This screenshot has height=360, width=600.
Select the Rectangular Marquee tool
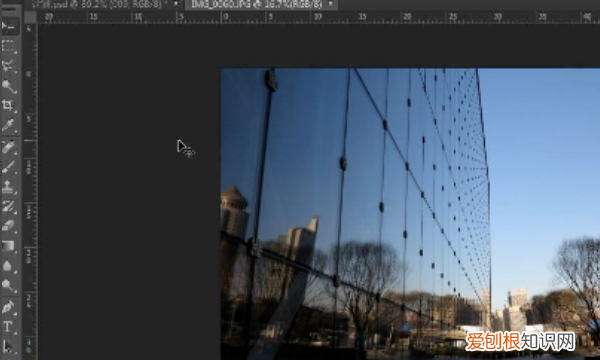[8, 47]
